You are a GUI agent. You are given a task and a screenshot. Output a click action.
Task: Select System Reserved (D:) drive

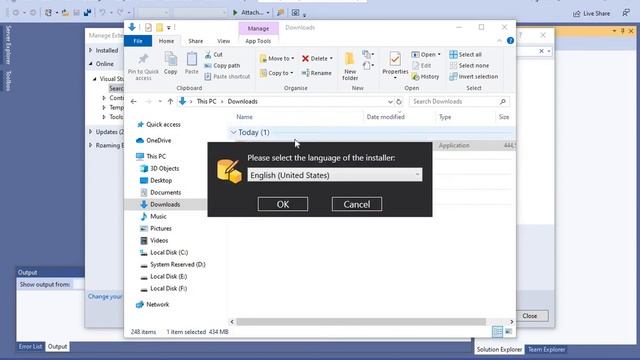pyautogui.click(x=178, y=264)
